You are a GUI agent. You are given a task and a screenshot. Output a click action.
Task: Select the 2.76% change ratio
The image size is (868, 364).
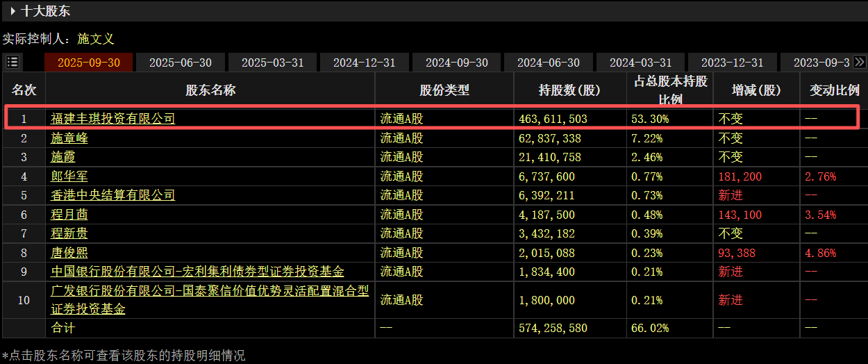click(x=821, y=176)
